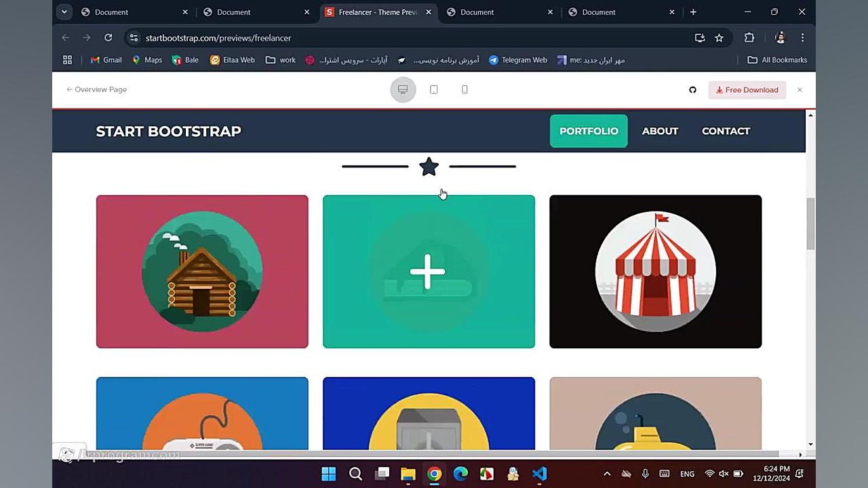Open Visual Studio Code from the taskbar

539,474
